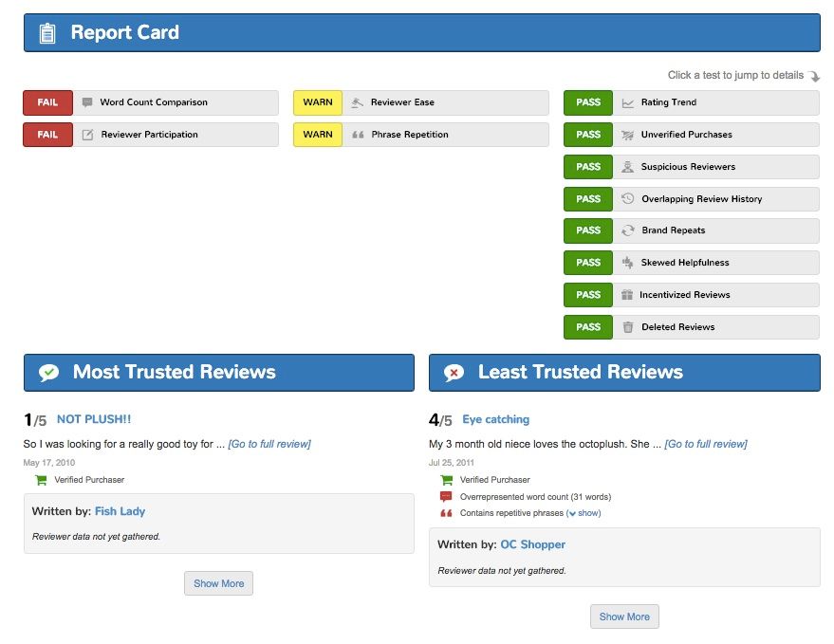Viewport: 834px width, 644px height.
Task: Click the speech bubble icon beside Word Count Comparison
Action: (87, 102)
